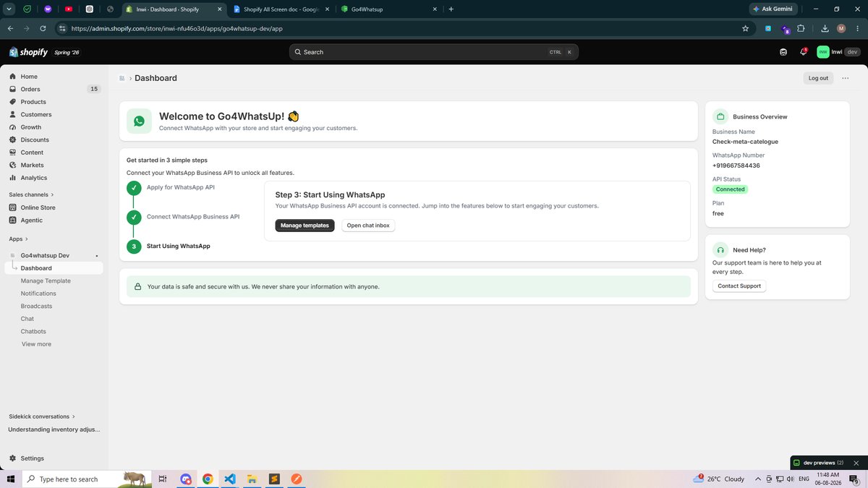Open the notifications bell in header

[803, 52]
